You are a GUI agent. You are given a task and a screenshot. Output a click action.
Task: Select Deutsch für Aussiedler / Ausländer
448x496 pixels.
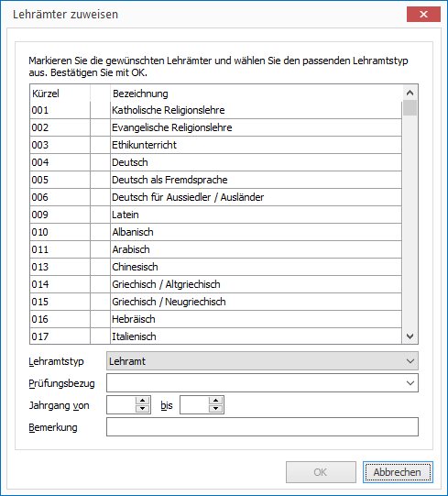[x=215, y=197]
